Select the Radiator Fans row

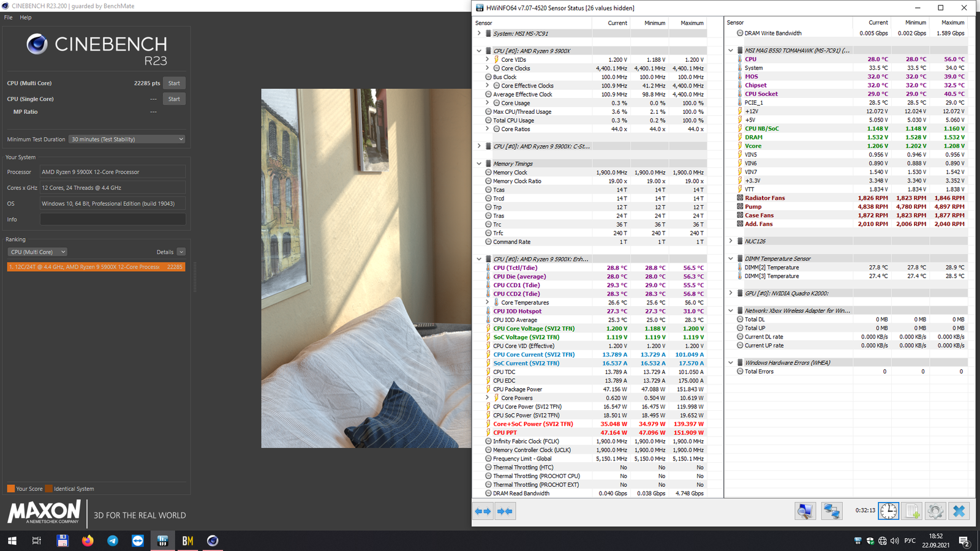(x=846, y=198)
